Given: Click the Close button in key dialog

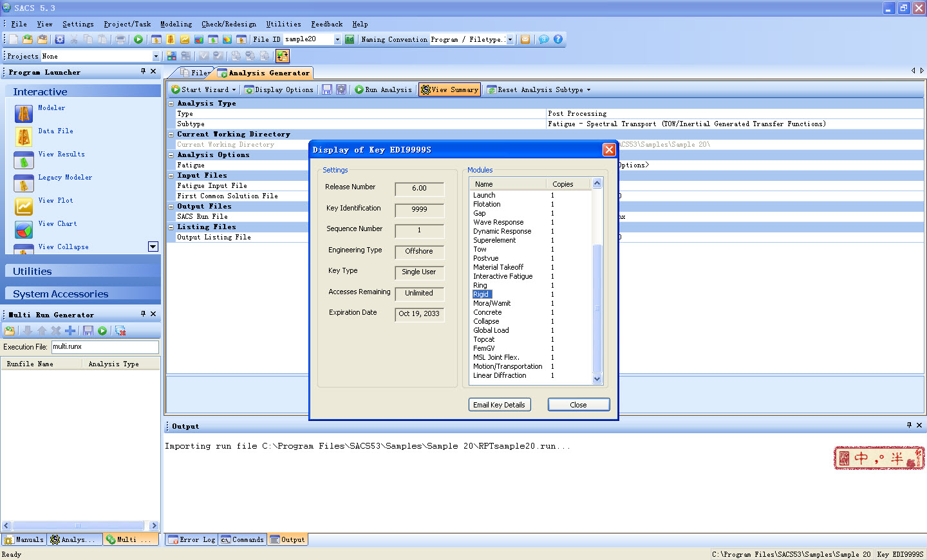Looking at the screenshot, I should [x=578, y=405].
